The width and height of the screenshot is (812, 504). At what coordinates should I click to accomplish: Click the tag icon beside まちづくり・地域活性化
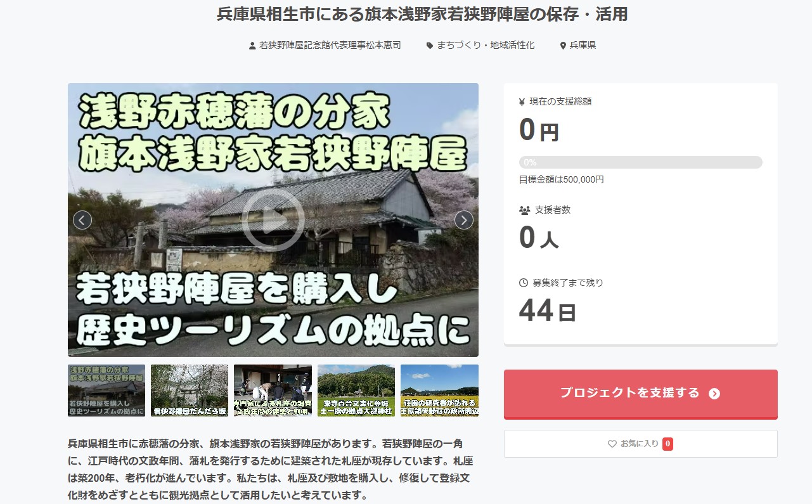[430, 46]
